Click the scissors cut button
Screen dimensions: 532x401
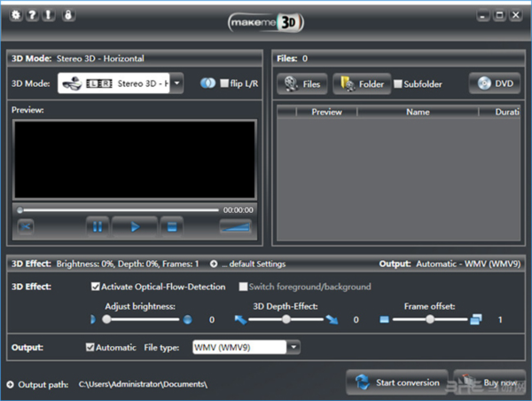[26, 226]
